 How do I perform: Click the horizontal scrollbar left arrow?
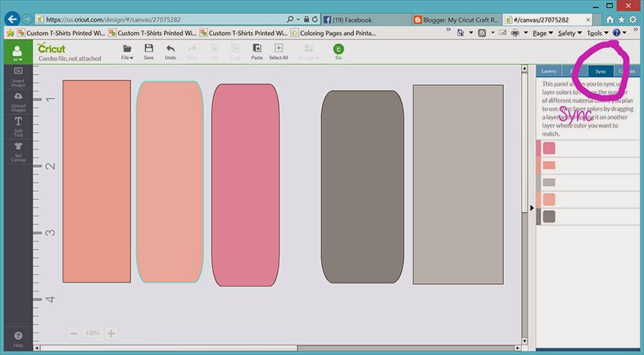coord(37,348)
